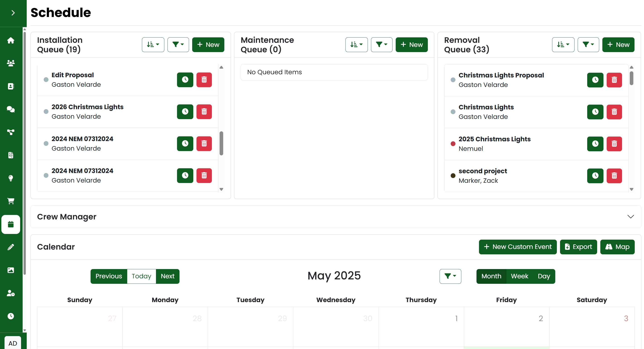Viewport: 644px width, 349px height.
Task: Select second project by Marker, Zack
Action: point(536,176)
